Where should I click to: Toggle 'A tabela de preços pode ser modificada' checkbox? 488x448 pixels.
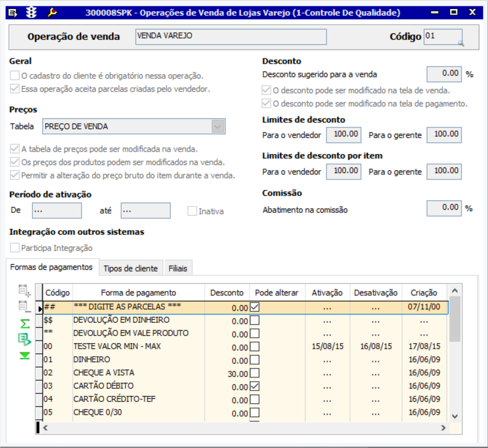click(x=15, y=149)
